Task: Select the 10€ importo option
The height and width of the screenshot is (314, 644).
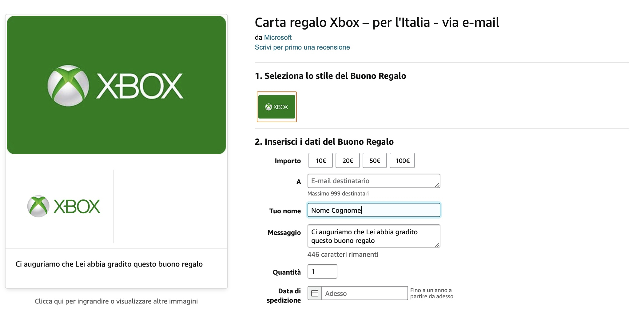Action: pos(320,160)
